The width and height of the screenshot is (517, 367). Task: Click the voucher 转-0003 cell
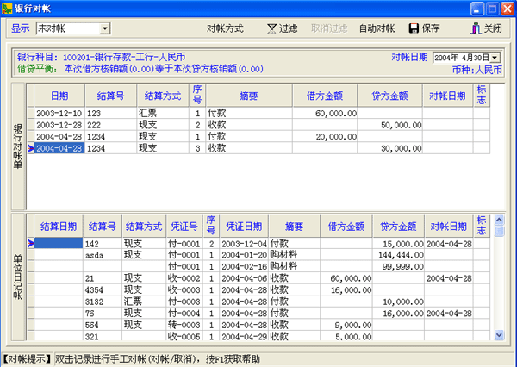[184, 325]
